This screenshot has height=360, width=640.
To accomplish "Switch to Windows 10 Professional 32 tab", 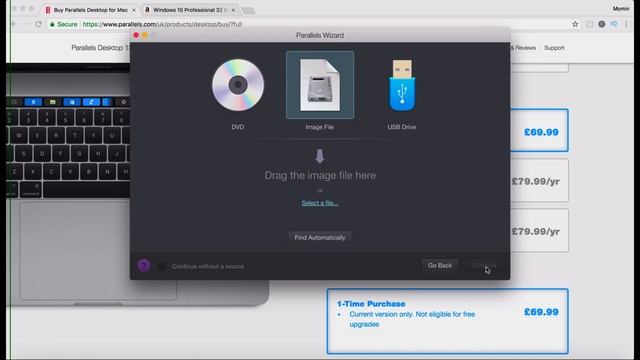I will pyautogui.click(x=188, y=10).
